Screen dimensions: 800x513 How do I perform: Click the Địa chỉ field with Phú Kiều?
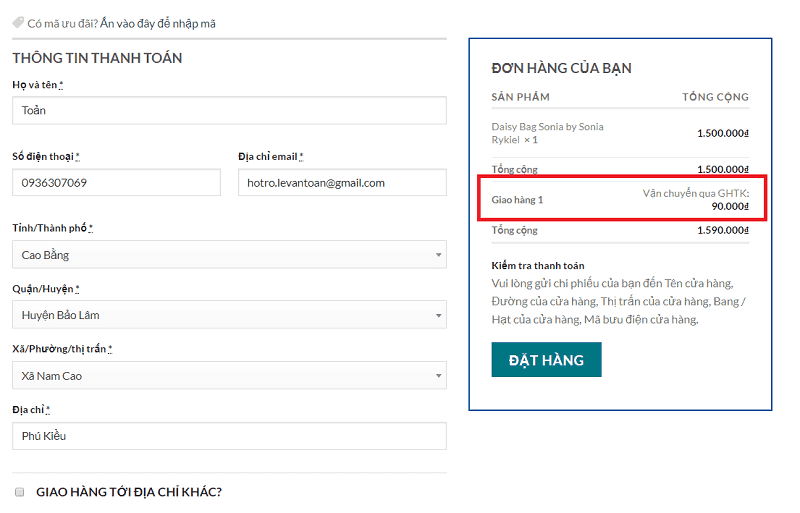(x=229, y=435)
